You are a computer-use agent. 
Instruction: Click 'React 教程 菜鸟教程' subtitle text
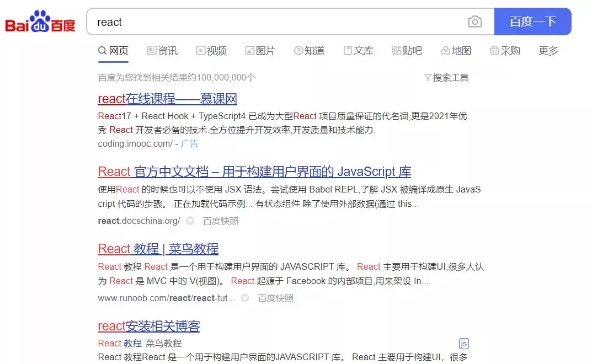(x=140, y=343)
